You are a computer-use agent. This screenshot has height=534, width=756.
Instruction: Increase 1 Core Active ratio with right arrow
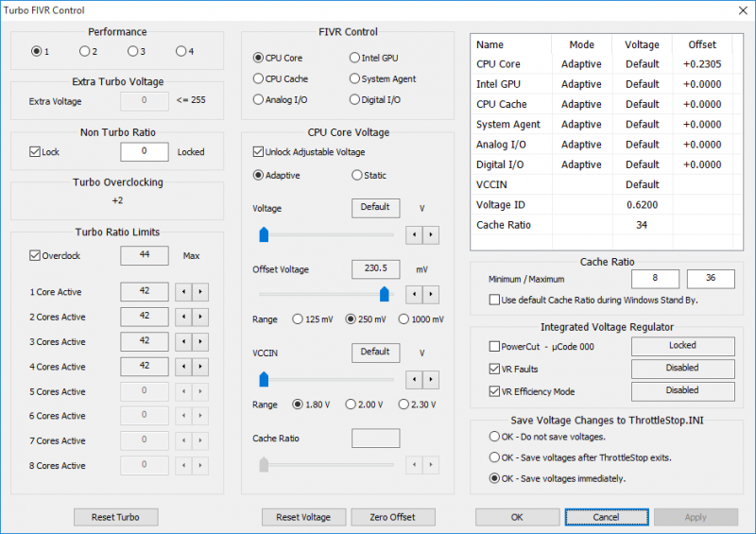(200, 292)
